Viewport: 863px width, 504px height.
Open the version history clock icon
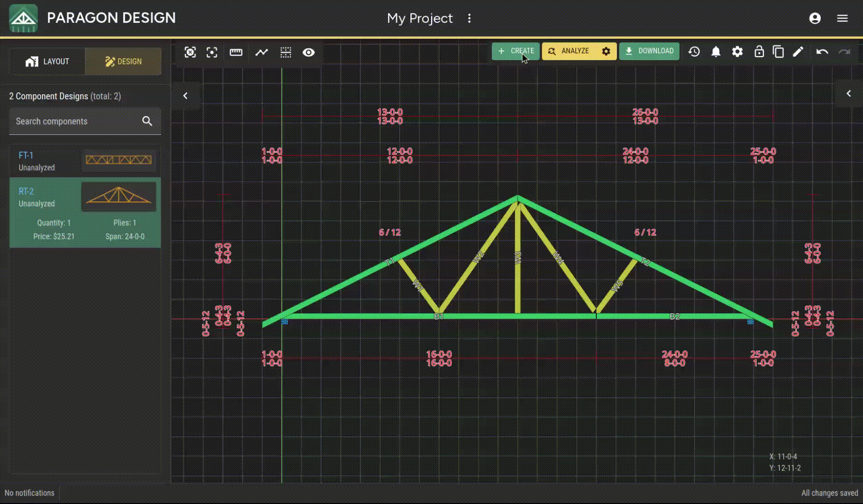694,51
